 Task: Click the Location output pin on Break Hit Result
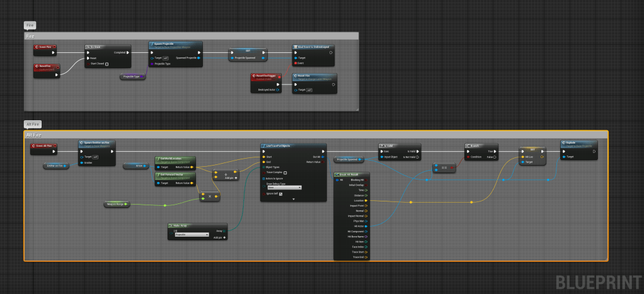(x=367, y=201)
